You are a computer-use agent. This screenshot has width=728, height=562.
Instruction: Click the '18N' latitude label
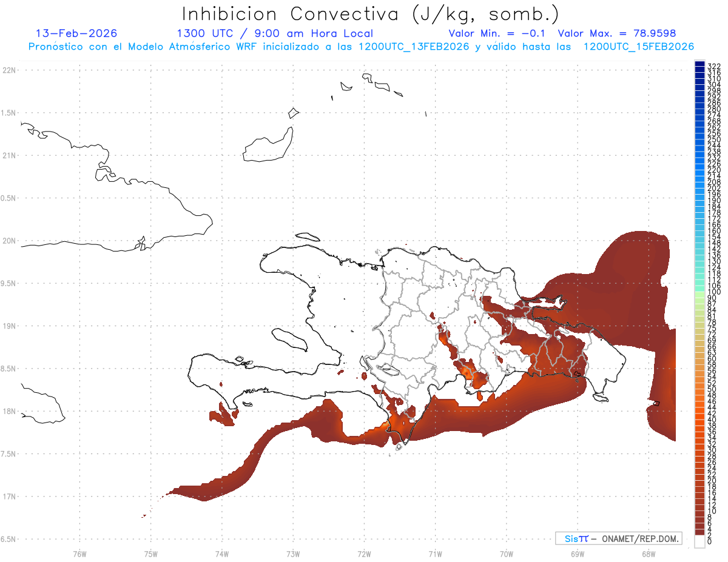coord(9,411)
